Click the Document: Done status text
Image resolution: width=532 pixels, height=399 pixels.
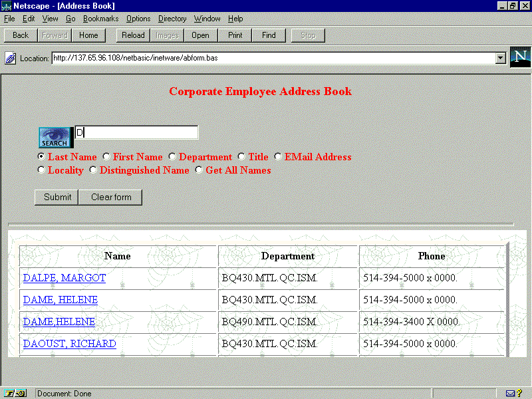click(65, 394)
